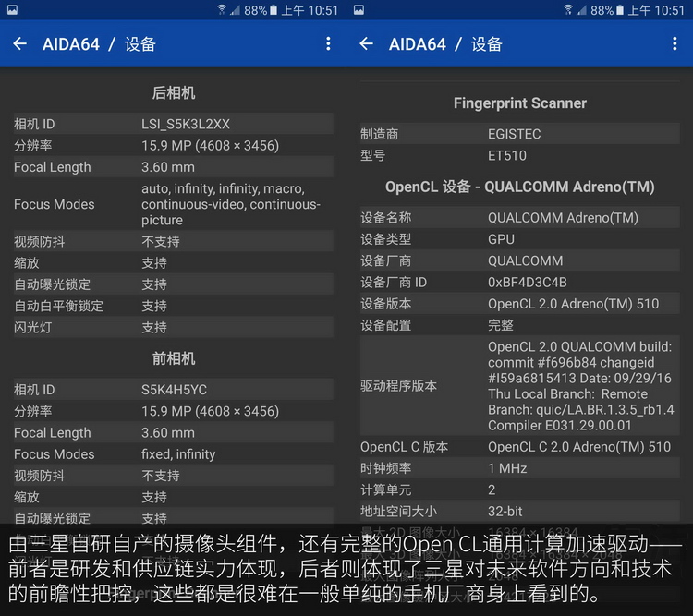Select the 驱动程序版本 driver build text
The height and width of the screenshot is (616, 693).
[x=581, y=386]
